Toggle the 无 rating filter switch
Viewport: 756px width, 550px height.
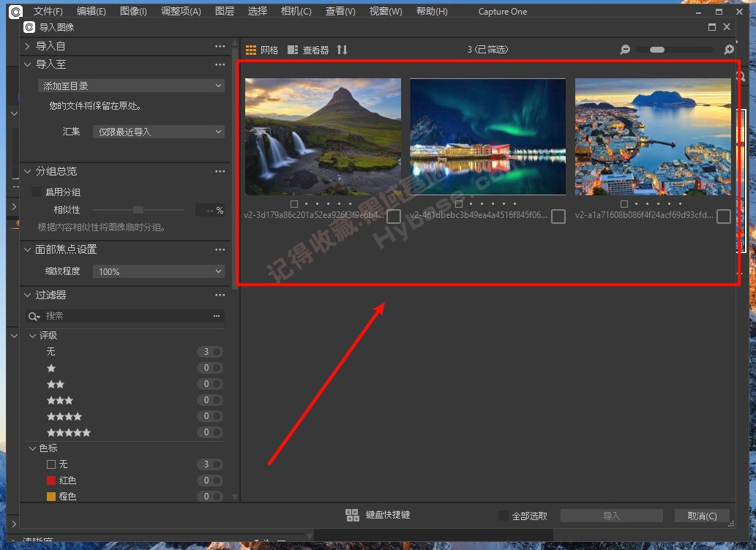point(210,352)
